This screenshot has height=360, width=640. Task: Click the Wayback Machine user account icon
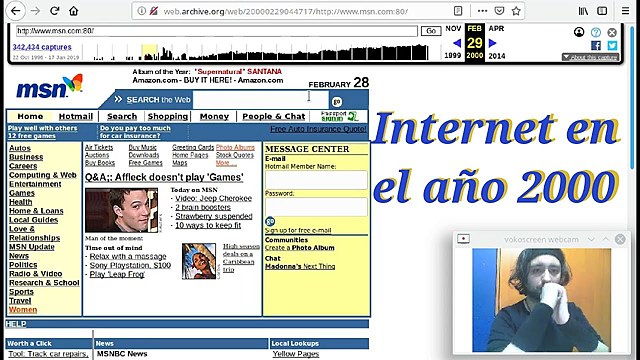[579, 32]
